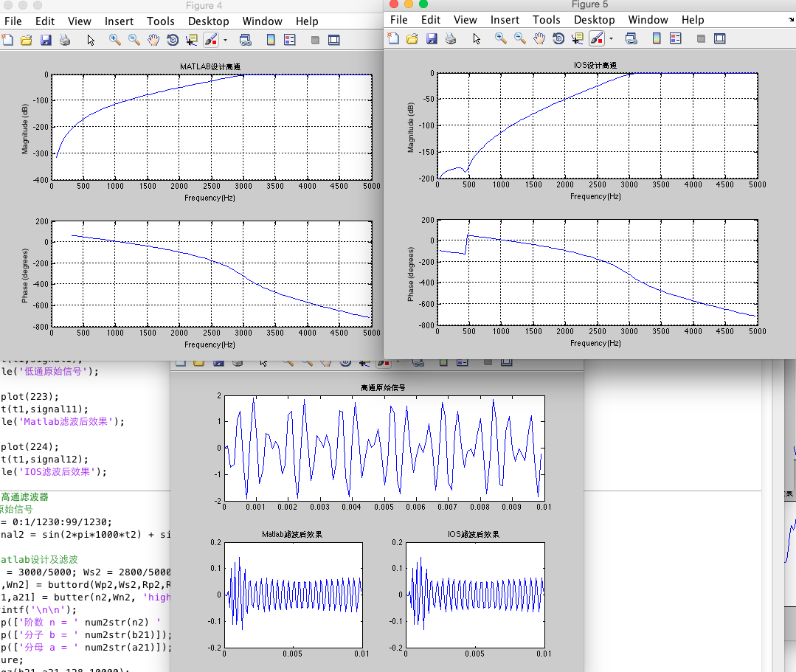Open View menu in Figure 5

pos(466,20)
